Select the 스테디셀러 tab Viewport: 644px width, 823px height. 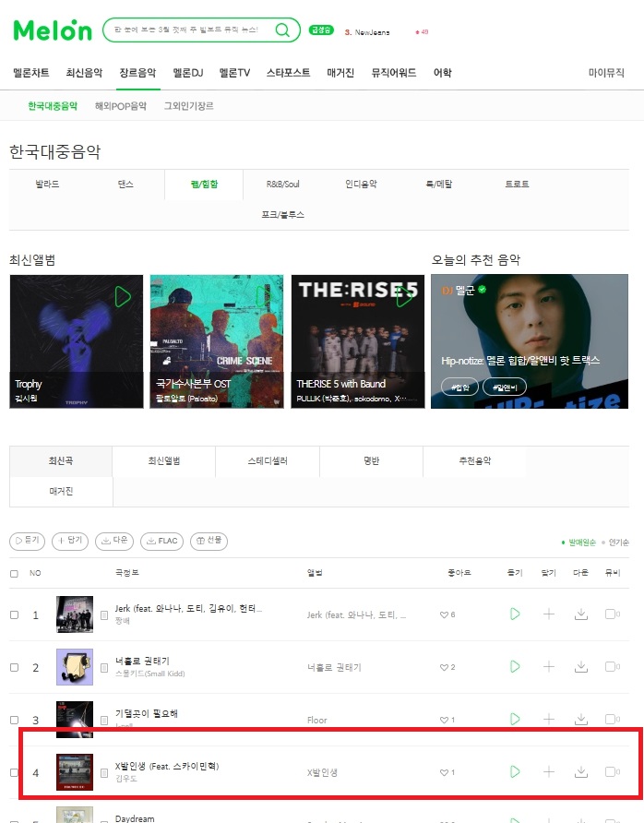(x=268, y=460)
